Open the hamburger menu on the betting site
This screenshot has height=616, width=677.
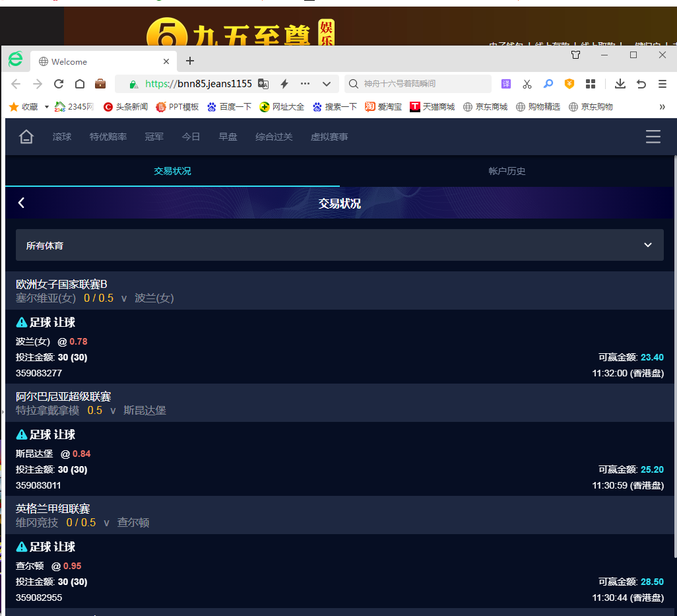click(653, 137)
